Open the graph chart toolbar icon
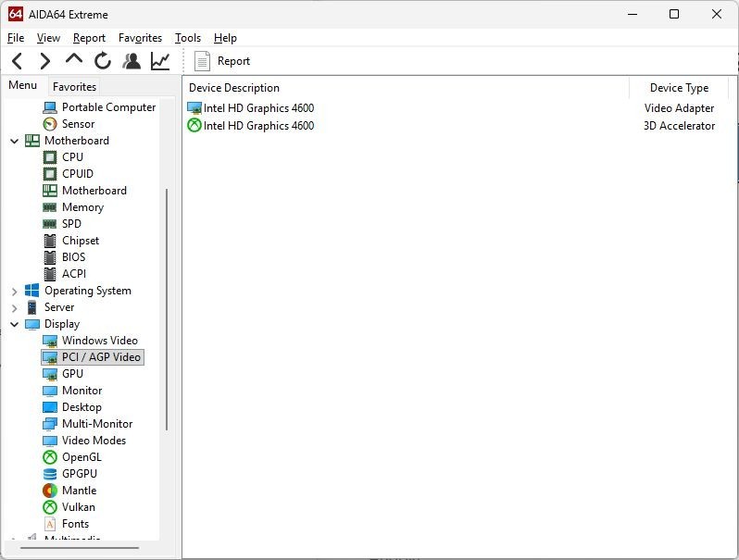739x560 pixels. [160, 61]
